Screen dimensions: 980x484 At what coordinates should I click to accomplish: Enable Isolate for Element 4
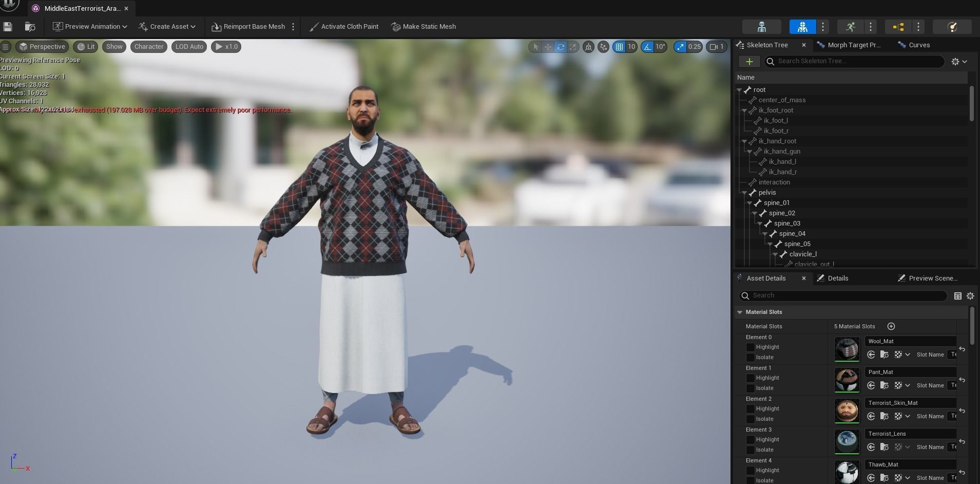point(751,480)
